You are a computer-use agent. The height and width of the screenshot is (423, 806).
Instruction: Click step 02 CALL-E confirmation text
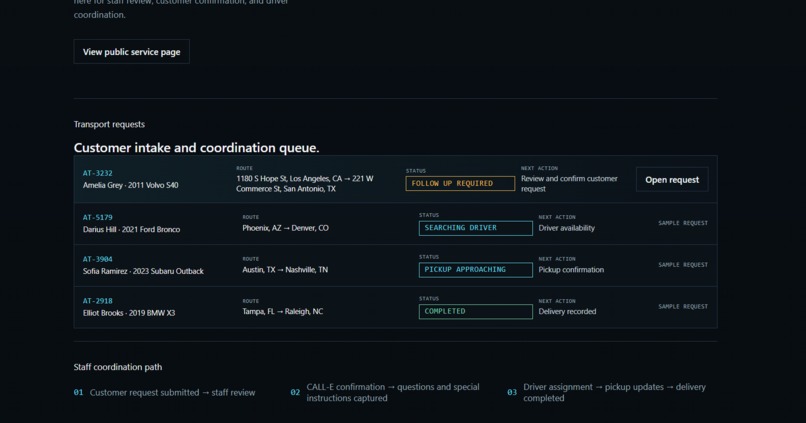[393, 392]
